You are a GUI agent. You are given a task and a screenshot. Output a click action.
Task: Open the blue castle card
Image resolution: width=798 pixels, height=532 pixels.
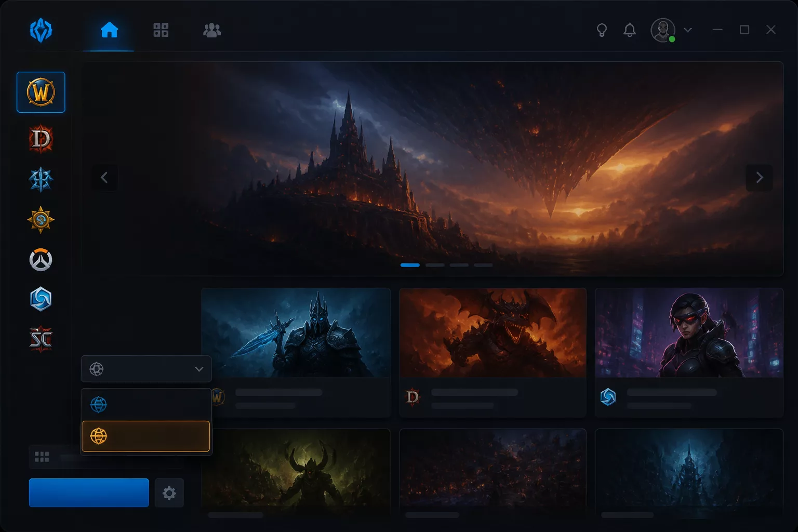pyautogui.click(x=689, y=474)
